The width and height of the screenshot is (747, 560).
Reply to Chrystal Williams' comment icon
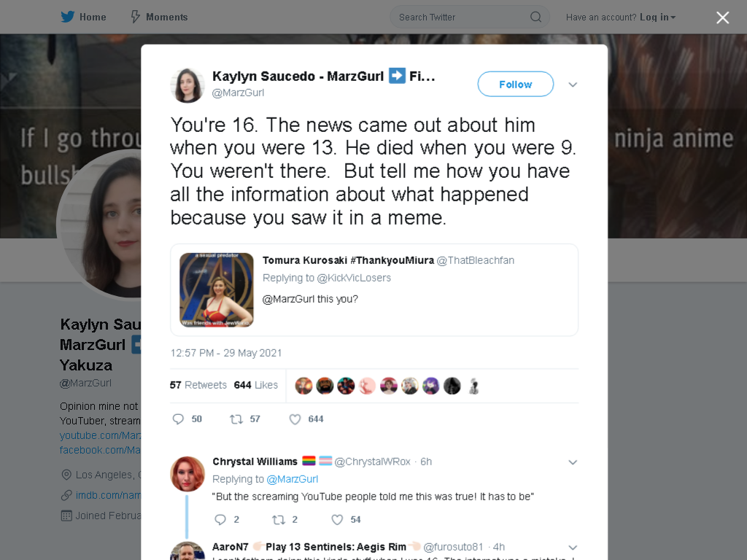tap(220, 519)
